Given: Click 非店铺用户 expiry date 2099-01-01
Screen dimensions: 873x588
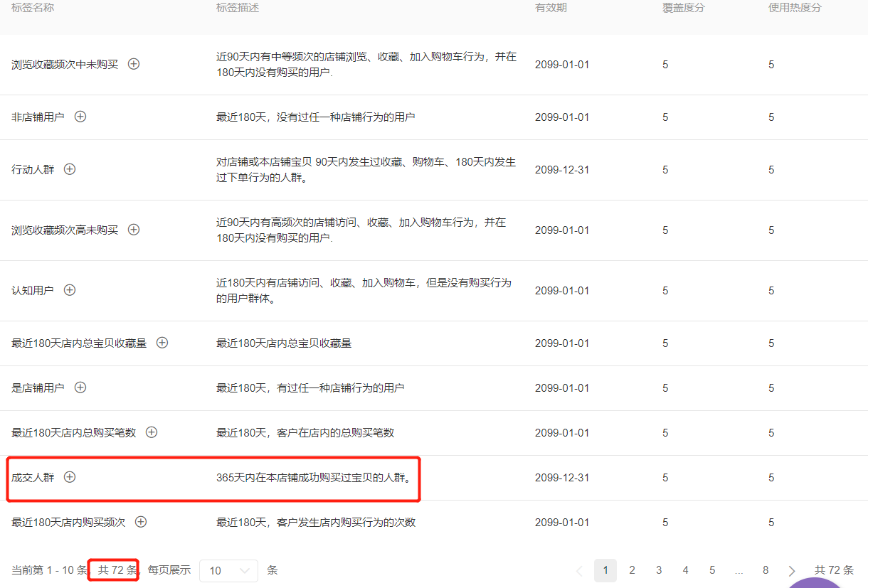Looking at the screenshot, I should click(x=562, y=117).
